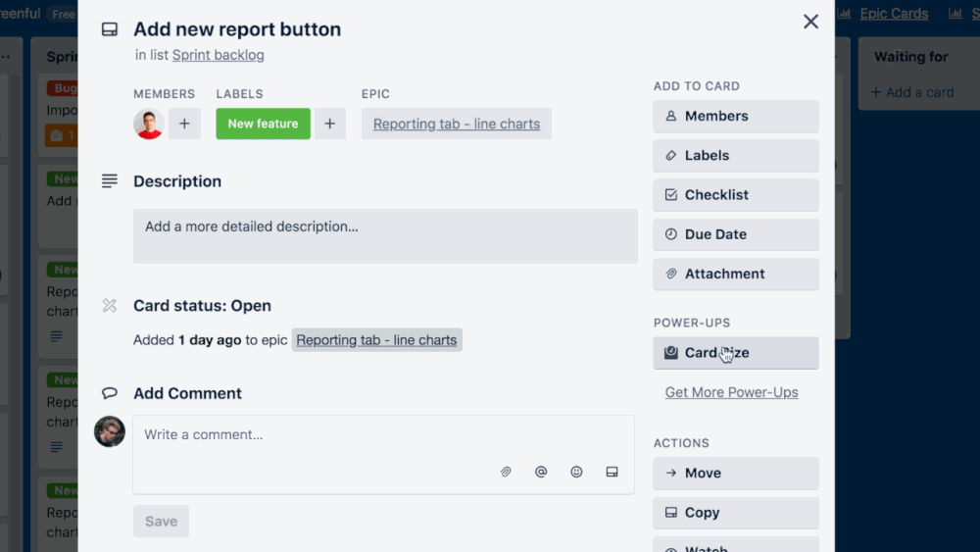Click the Description lines icon

coord(110,181)
